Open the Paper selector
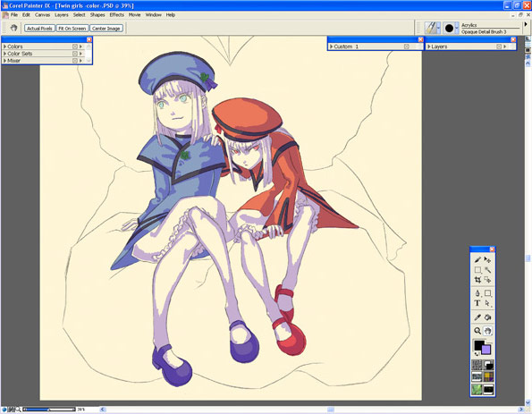This screenshot has height=414, width=532. [x=477, y=365]
